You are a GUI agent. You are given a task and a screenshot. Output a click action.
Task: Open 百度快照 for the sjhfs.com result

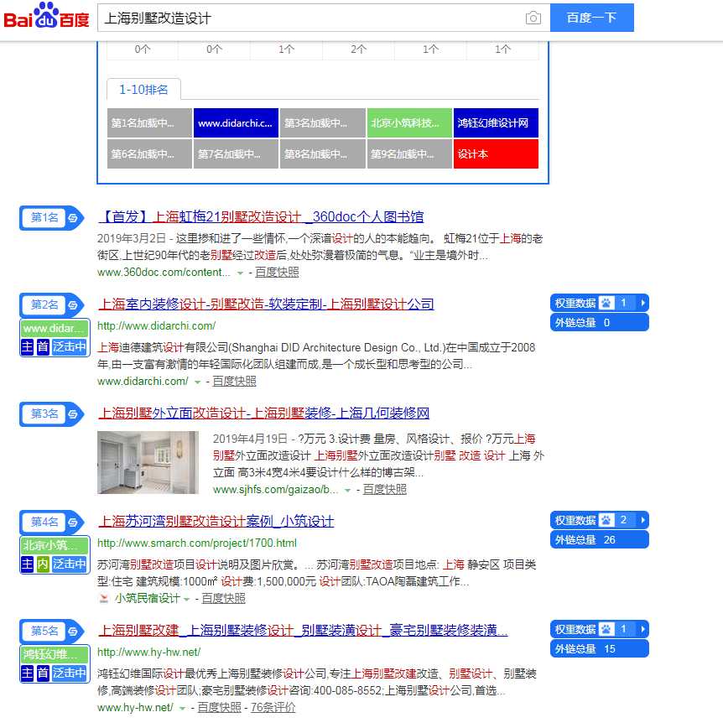click(x=384, y=489)
